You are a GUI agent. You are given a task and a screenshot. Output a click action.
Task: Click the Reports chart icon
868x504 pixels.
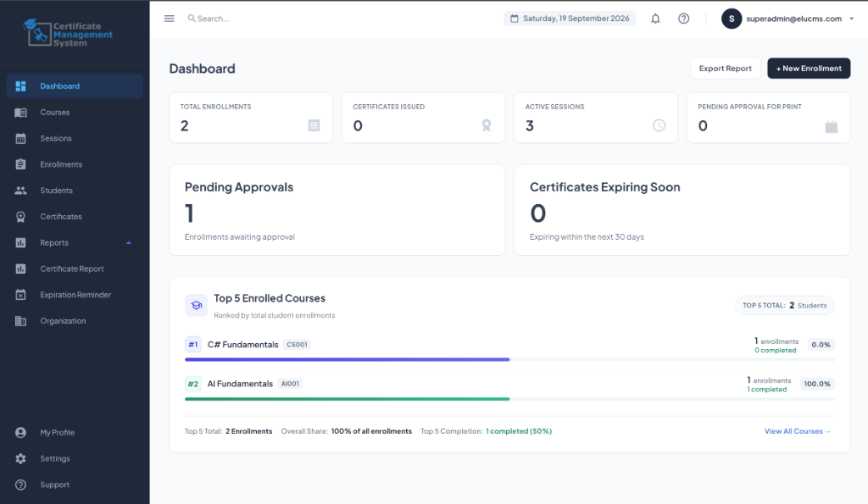[x=20, y=243]
